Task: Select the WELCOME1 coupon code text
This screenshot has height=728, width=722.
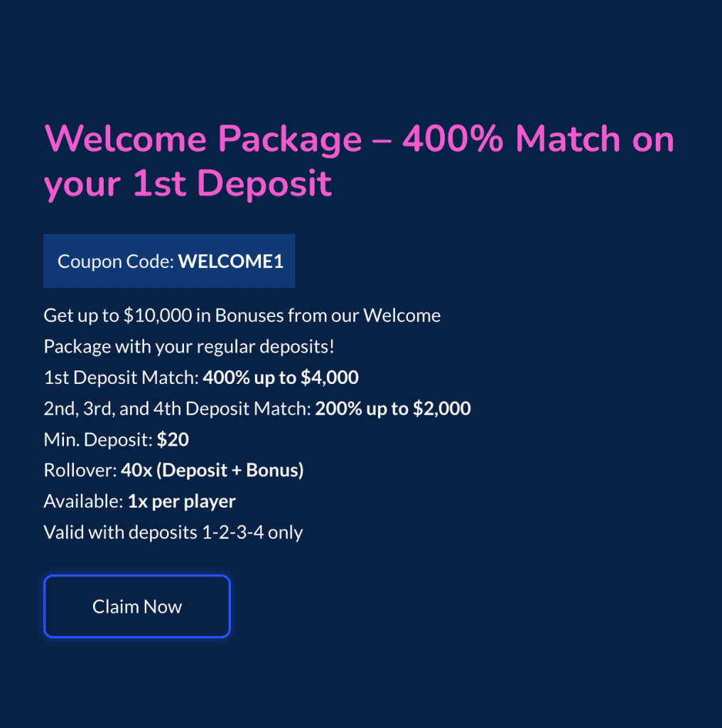Action: (230, 261)
